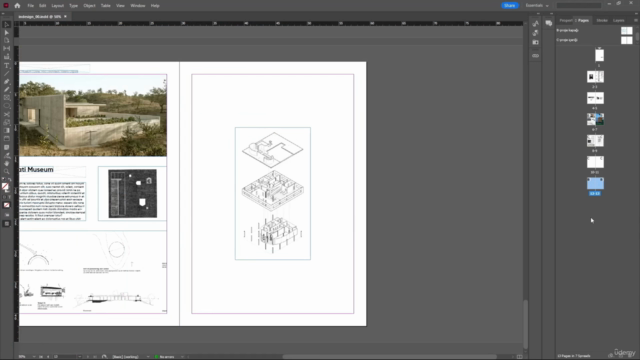Select the Page tool

click(7, 40)
